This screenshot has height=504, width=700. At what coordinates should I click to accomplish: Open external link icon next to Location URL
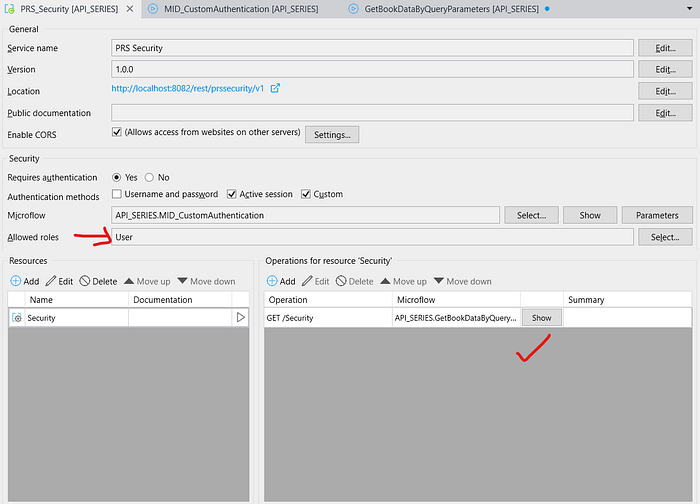tap(275, 88)
